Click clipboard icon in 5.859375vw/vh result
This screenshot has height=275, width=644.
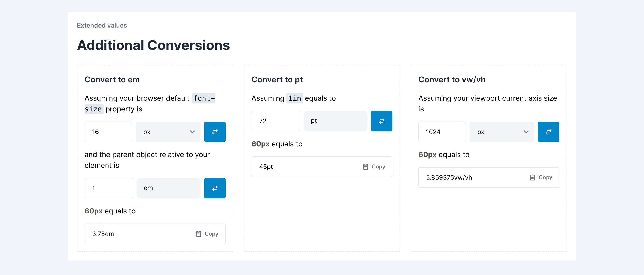[532, 177]
